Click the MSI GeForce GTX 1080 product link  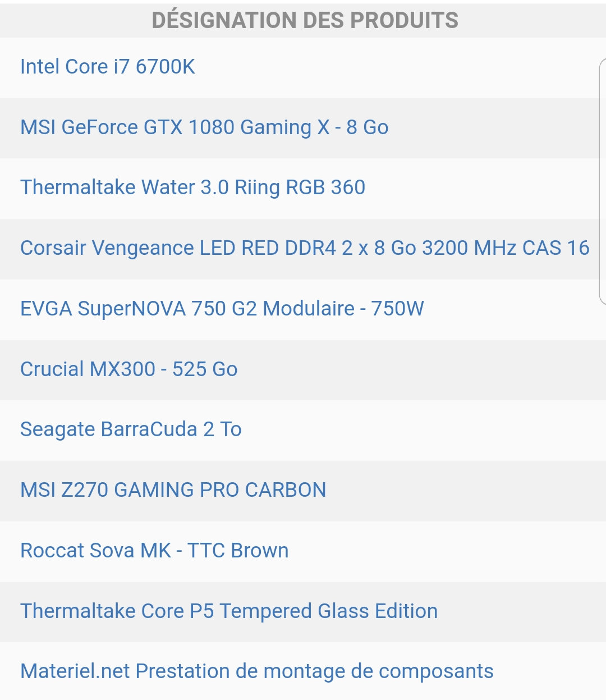tap(204, 127)
